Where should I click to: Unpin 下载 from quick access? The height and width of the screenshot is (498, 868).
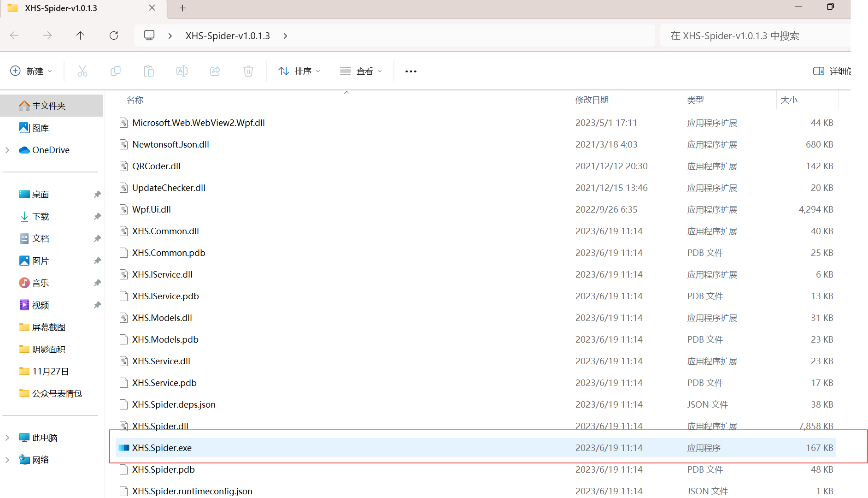click(97, 217)
